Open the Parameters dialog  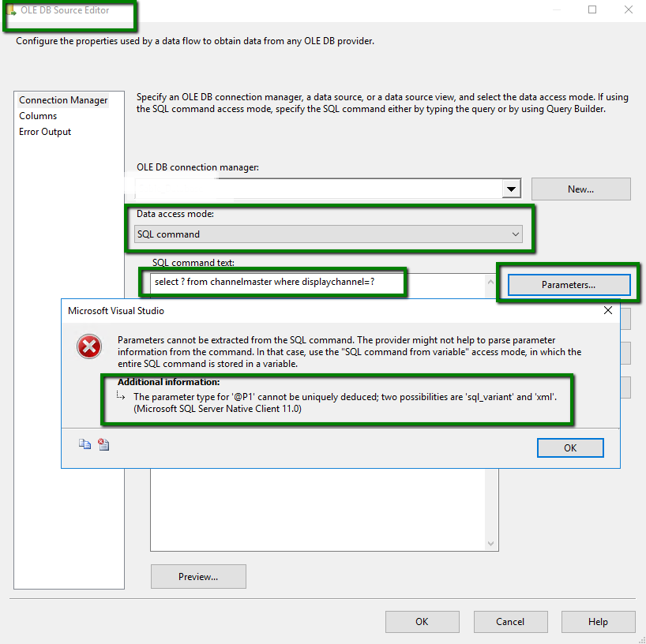[x=569, y=285]
